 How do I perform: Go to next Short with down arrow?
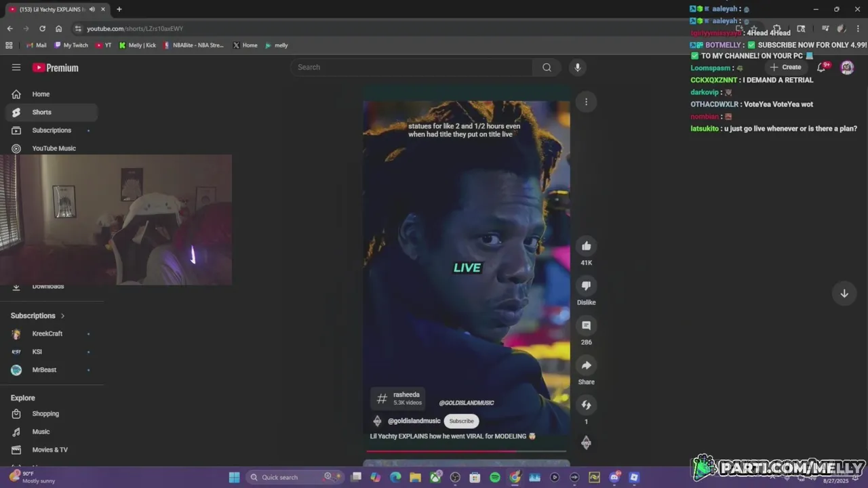point(844,293)
